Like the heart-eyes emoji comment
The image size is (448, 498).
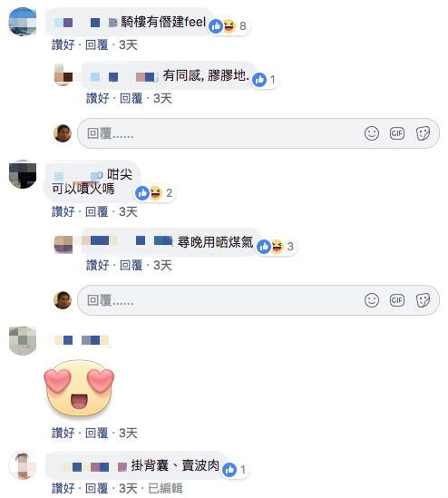click(63, 433)
